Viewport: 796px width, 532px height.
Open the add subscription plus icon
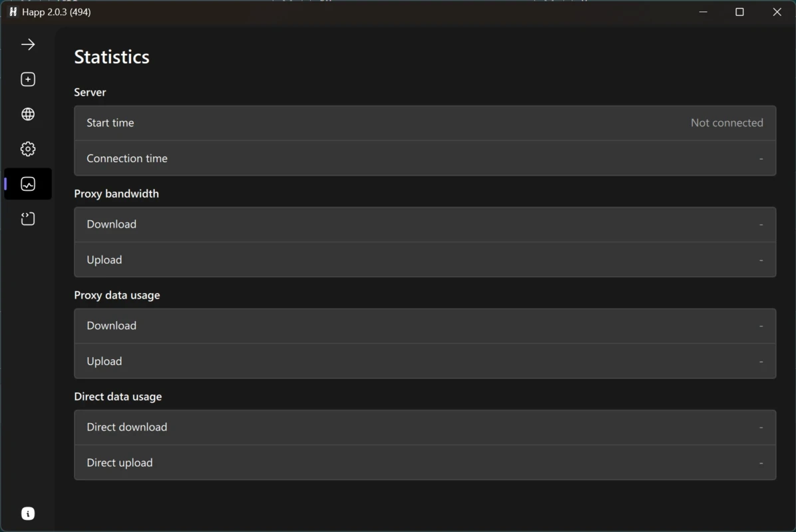pyautogui.click(x=28, y=79)
